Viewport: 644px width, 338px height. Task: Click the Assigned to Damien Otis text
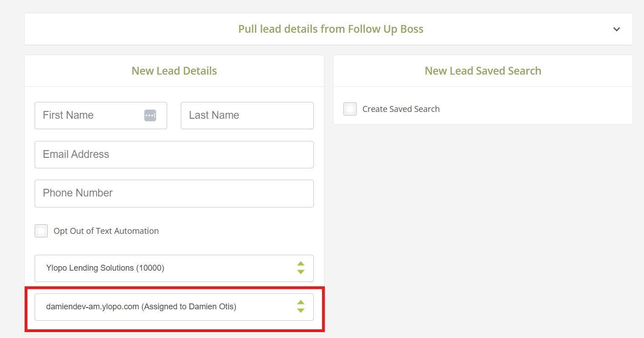(189, 307)
